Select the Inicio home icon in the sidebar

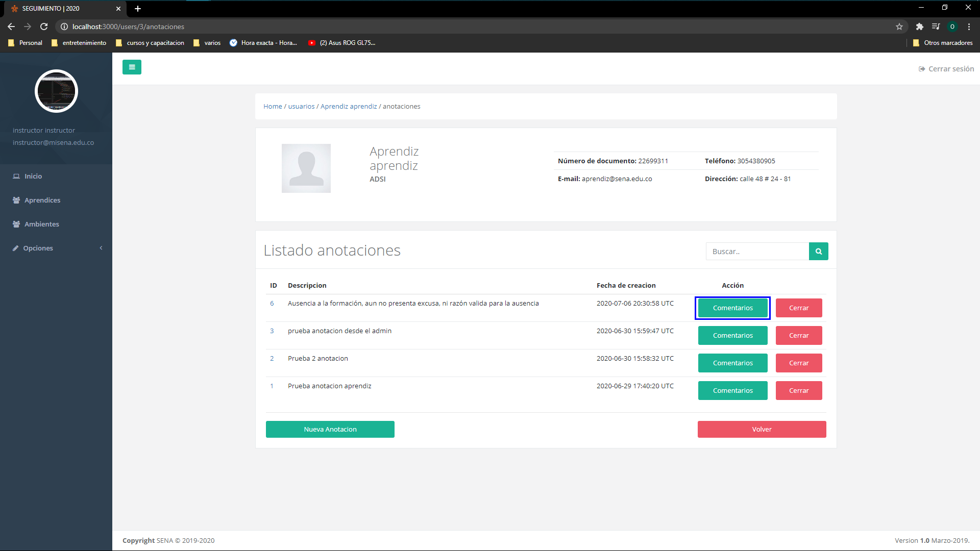tap(17, 176)
